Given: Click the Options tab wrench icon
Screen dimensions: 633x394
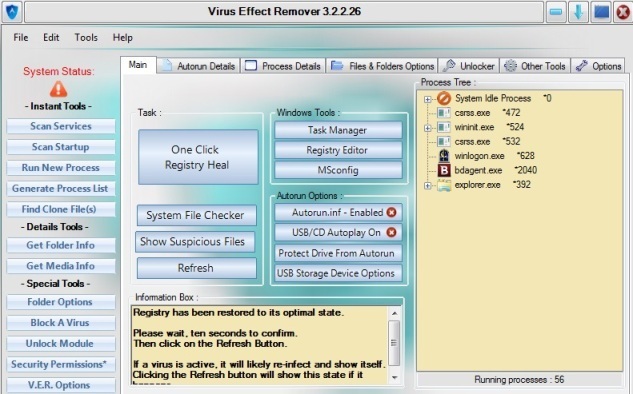Looking at the screenshot, I should [581, 65].
